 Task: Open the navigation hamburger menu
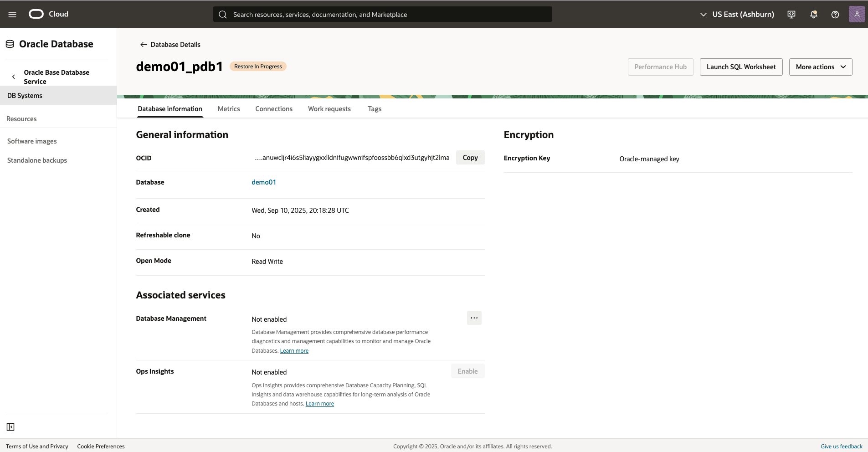point(12,14)
